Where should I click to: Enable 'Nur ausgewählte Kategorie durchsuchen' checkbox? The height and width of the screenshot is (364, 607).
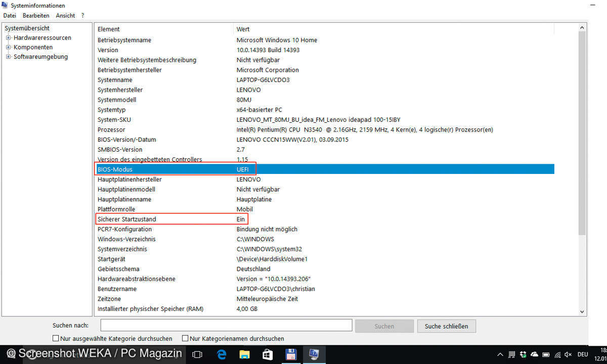click(x=56, y=338)
